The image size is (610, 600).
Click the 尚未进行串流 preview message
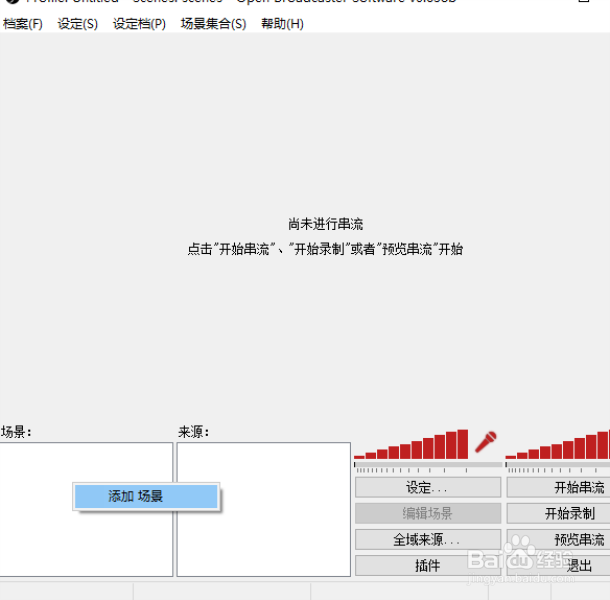325,224
